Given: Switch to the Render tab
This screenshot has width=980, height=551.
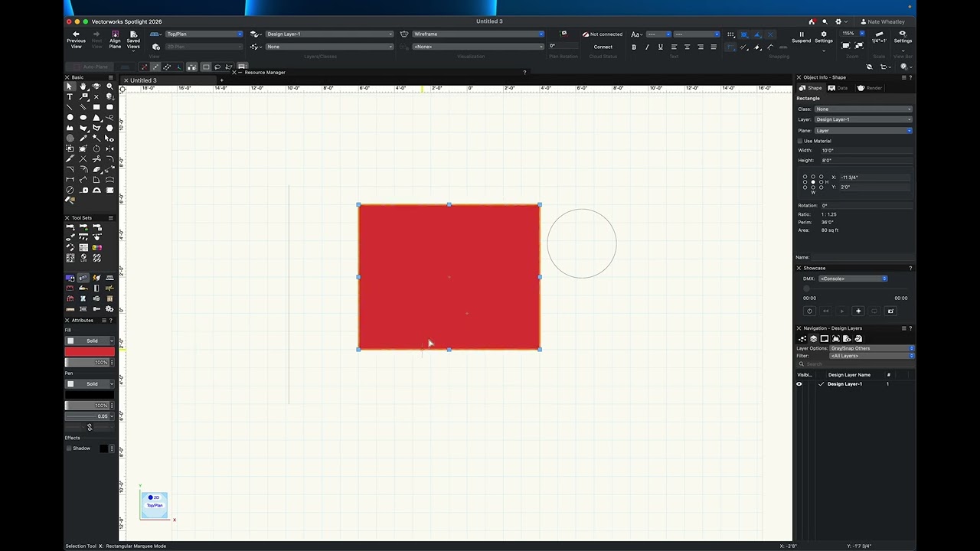Looking at the screenshot, I should click(870, 88).
